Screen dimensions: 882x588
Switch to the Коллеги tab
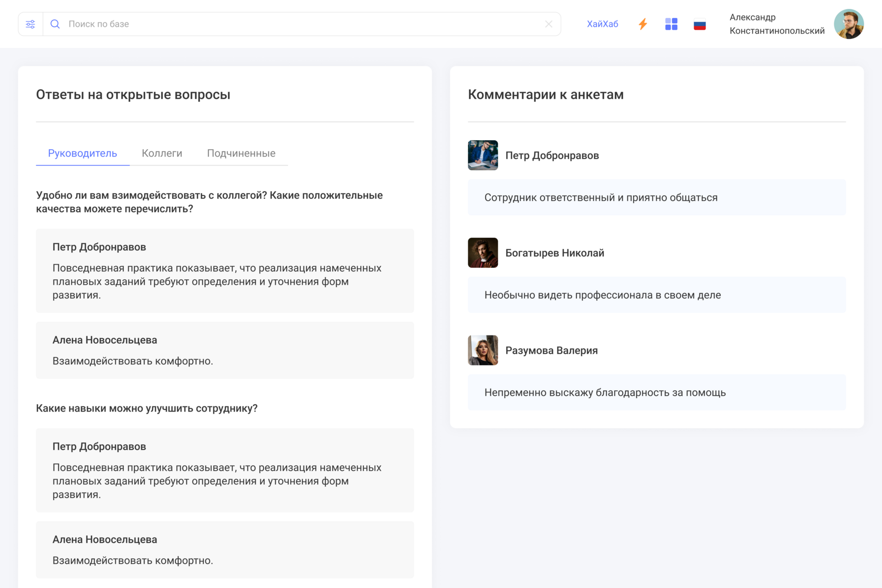point(162,153)
